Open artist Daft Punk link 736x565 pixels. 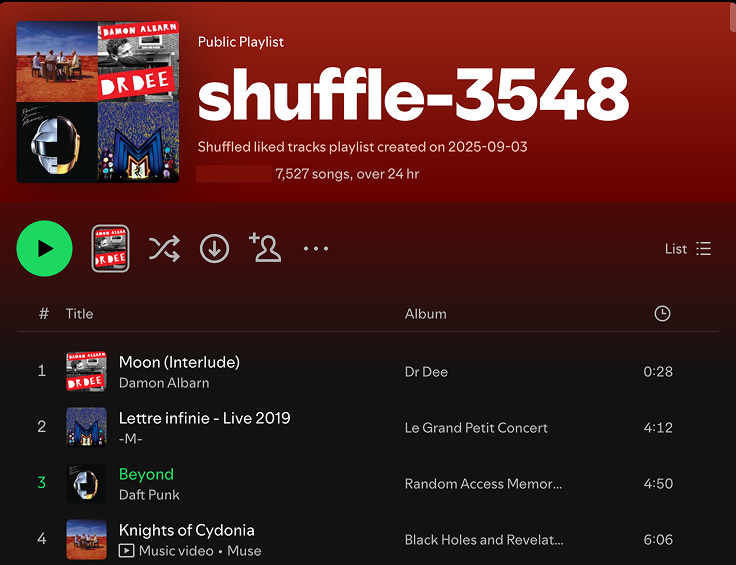pos(149,495)
